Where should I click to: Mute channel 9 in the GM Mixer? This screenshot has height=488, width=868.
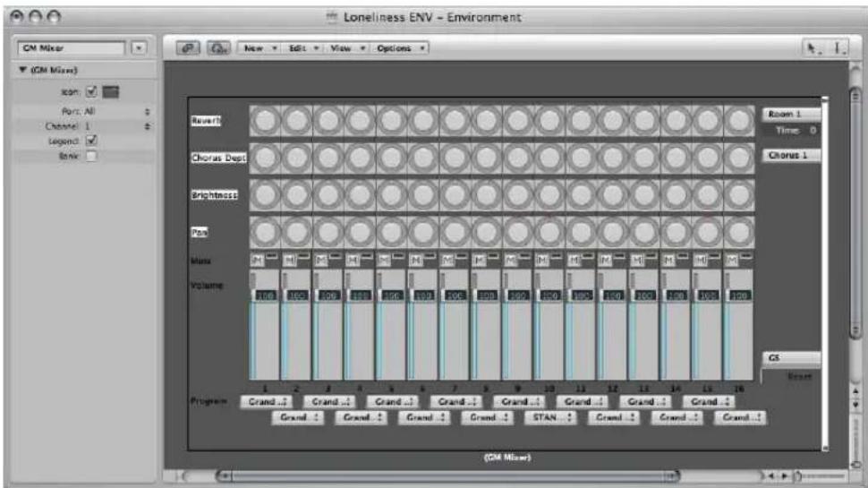(509, 260)
